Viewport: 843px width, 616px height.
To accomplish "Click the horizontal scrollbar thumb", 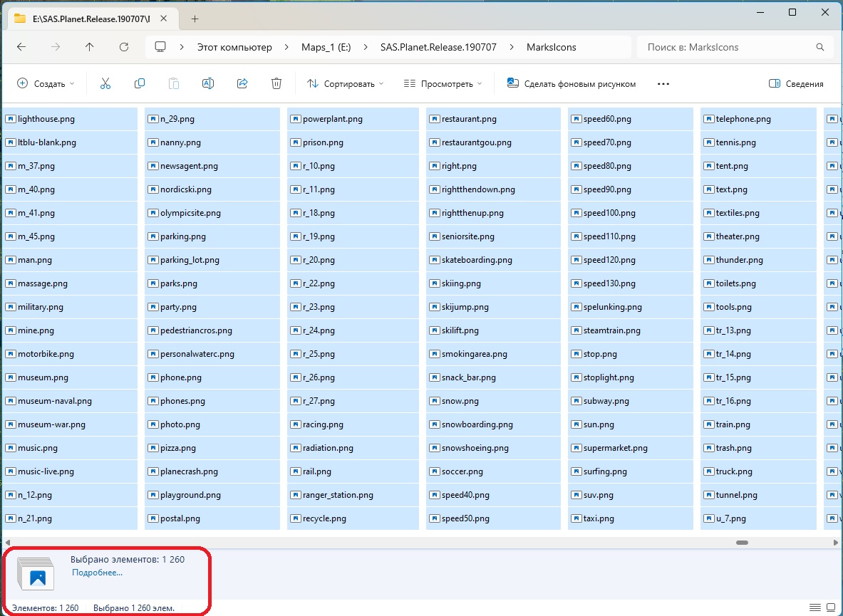I will pos(742,542).
